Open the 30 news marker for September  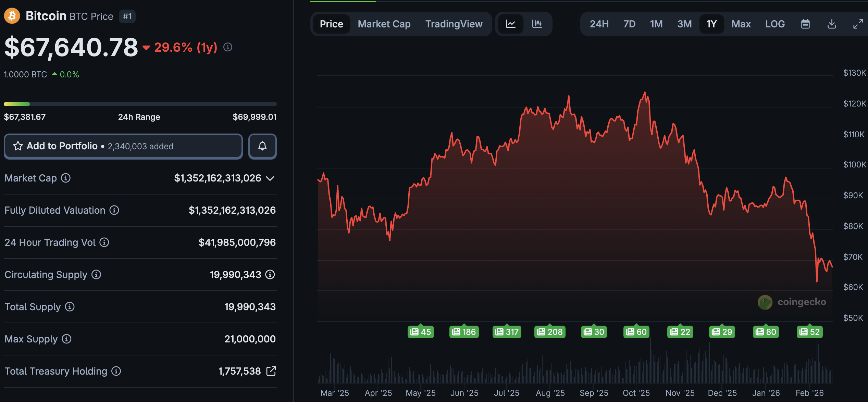click(x=594, y=332)
